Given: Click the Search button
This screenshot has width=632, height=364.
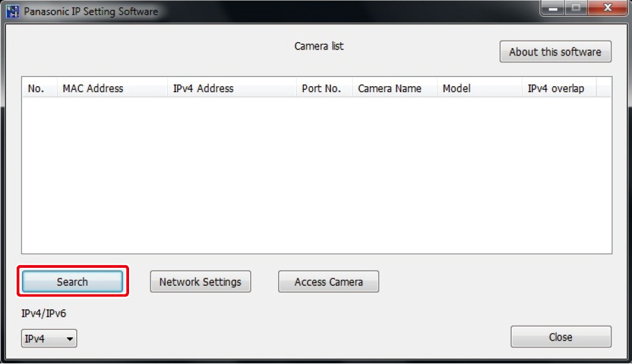Looking at the screenshot, I should [72, 281].
